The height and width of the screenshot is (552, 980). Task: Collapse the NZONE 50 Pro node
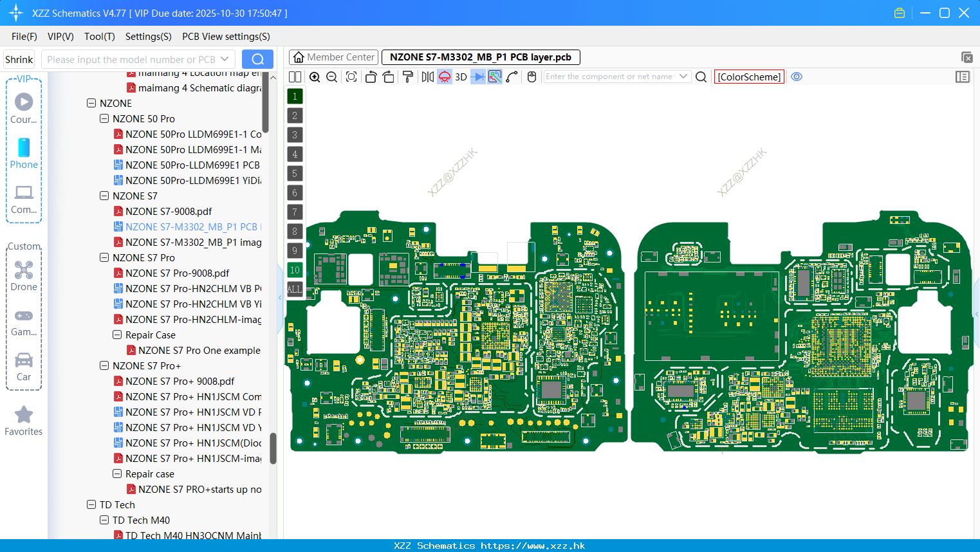click(x=104, y=118)
